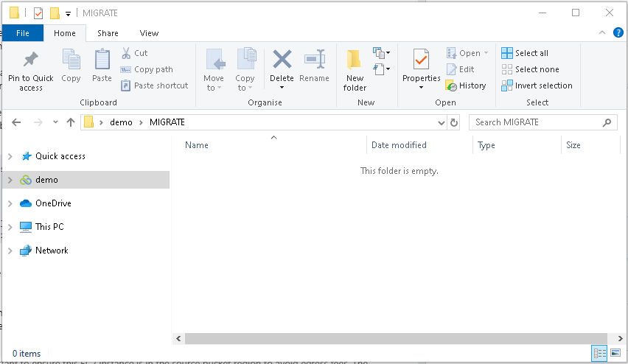The width and height of the screenshot is (628, 364).
Task: Click New folder icon in title bar
Action: pos(55,13)
